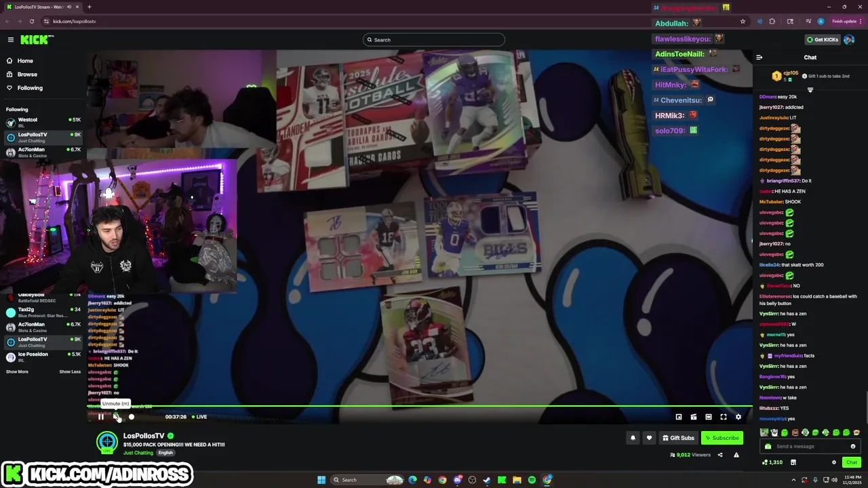Open the emoji picker in chat

tap(853, 447)
